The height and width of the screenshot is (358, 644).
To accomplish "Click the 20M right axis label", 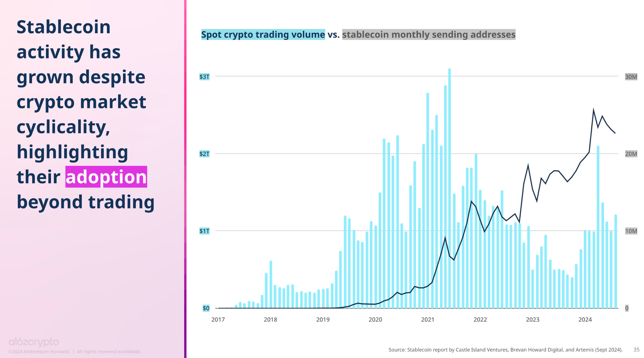I will pyautogui.click(x=631, y=154).
